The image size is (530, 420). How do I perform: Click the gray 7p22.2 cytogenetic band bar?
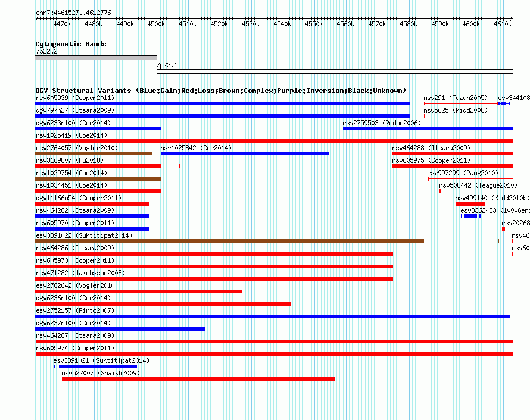click(x=96, y=58)
